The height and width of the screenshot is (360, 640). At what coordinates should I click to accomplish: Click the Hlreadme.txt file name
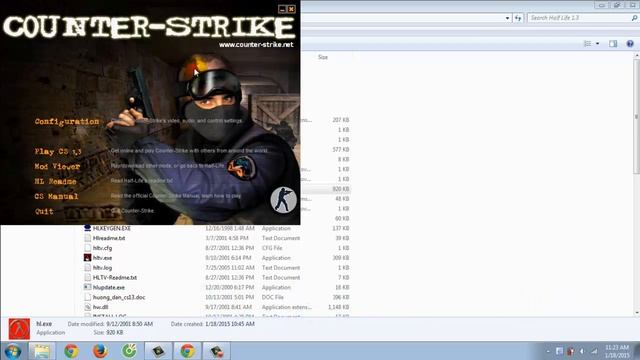point(109,238)
